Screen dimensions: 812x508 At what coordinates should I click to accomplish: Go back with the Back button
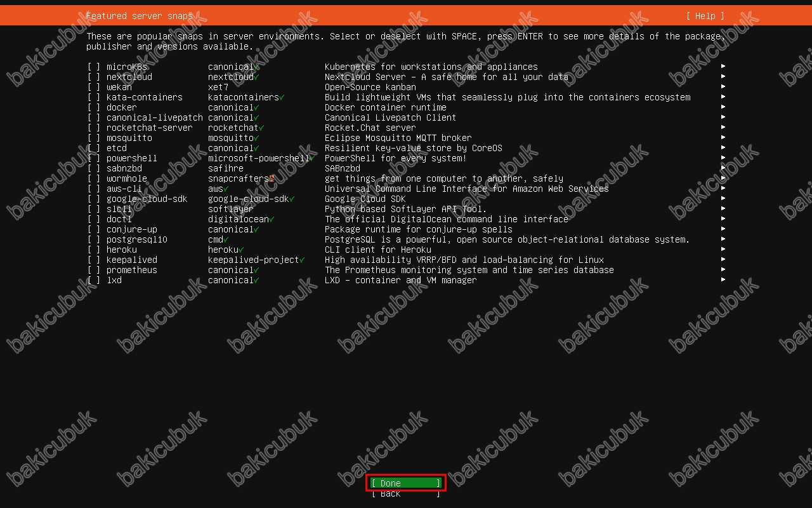[x=406, y=493]
